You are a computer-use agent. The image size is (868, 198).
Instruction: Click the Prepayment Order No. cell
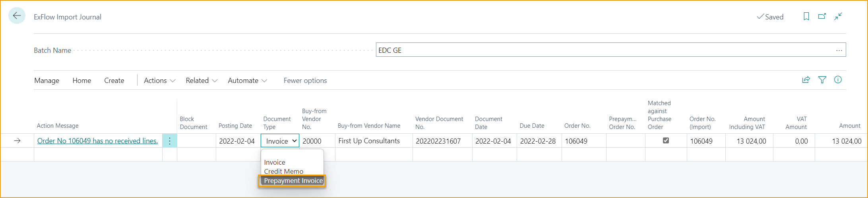(626, 141)
